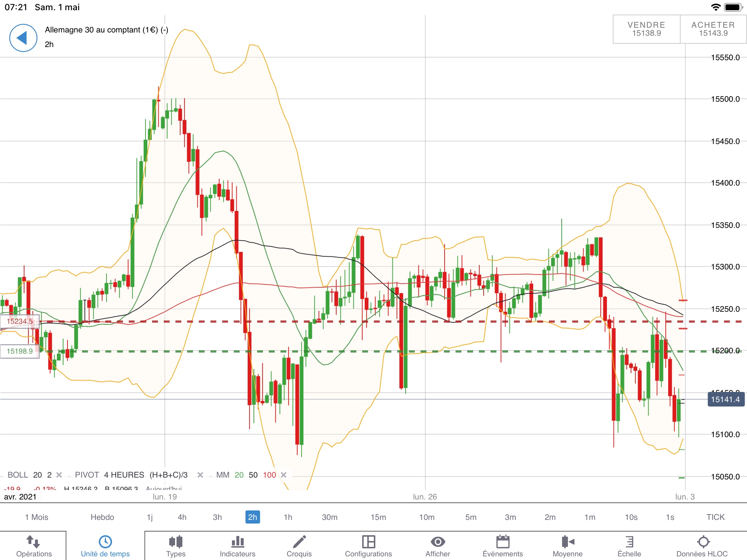The image size is (747, 560).
Task: Open the Configurations layout icon
Action: [x=368, y=542]
